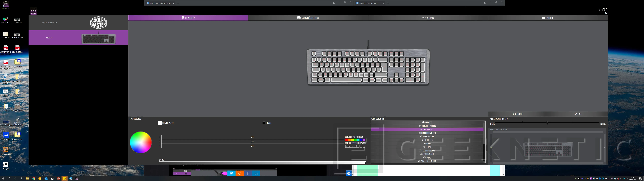Toggle the Fondo color checkbox
Screen dimensions: 644x181
(x=264, y=123)
